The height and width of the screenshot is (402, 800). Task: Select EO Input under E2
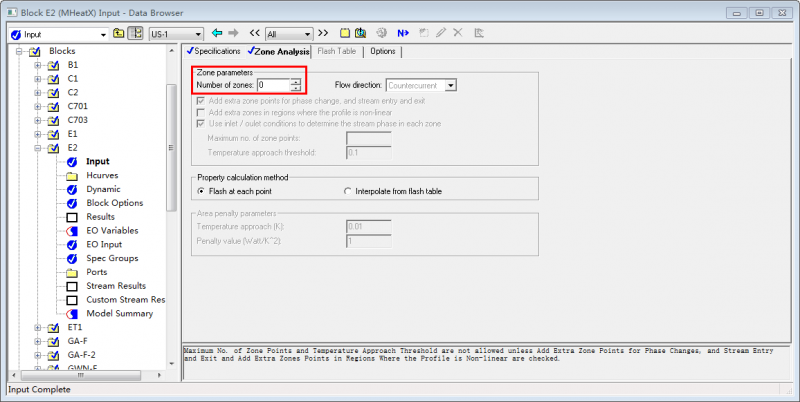[x=104, y=244]
